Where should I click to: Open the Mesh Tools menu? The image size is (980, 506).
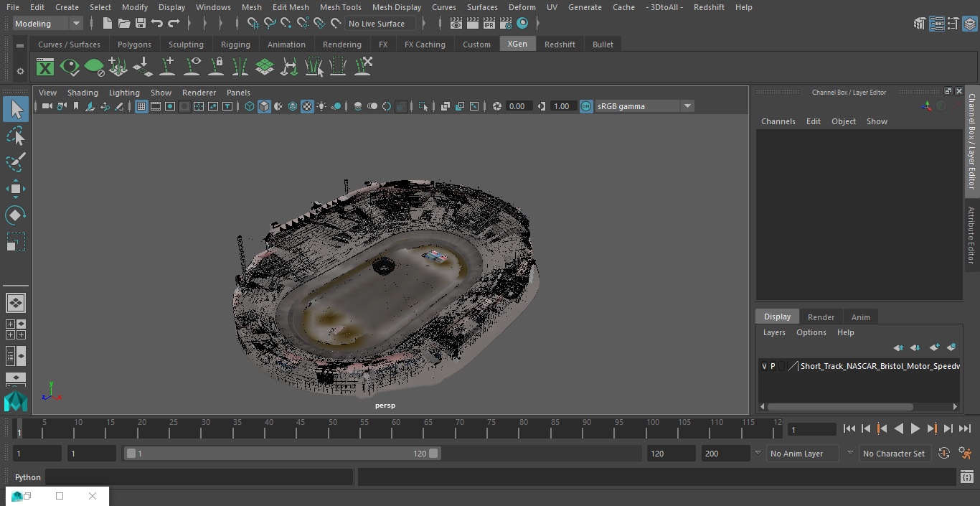point(340,7)
